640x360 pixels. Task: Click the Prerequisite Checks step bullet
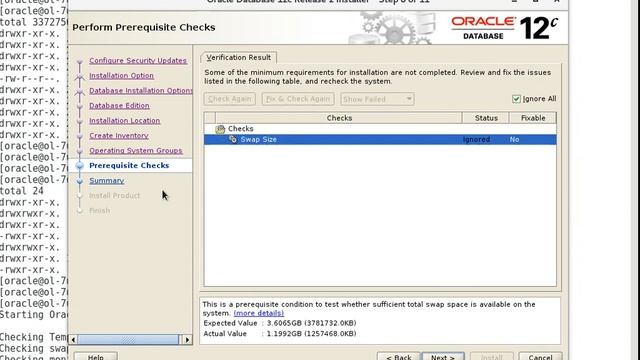point(80,166)
